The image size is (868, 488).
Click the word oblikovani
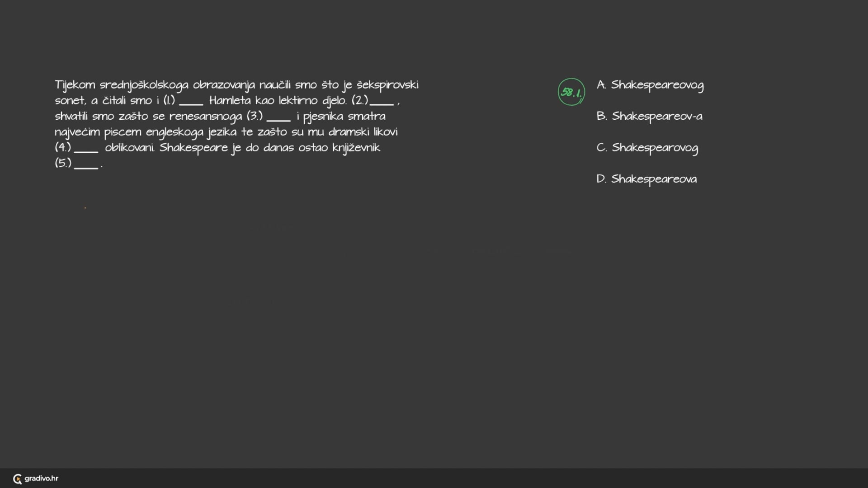click(x=130, y=148)
